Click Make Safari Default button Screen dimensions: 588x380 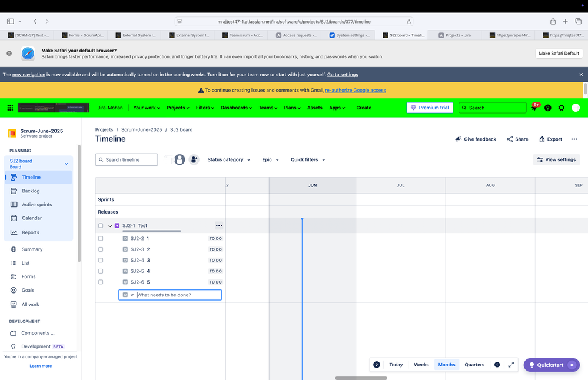pos(559,54)
